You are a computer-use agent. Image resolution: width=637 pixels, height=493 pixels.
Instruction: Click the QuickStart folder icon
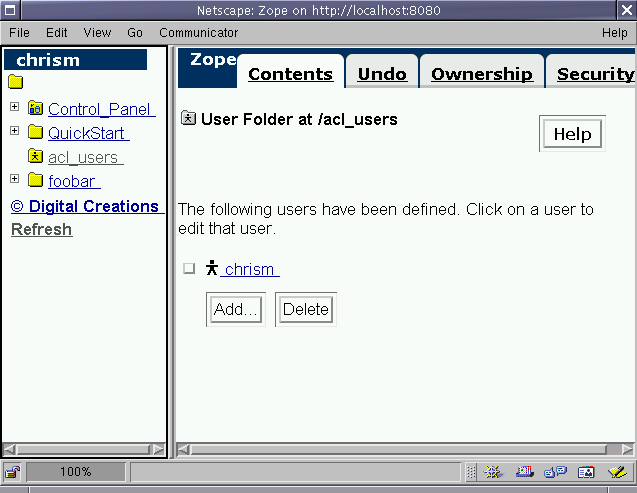[x=35, y=132]
